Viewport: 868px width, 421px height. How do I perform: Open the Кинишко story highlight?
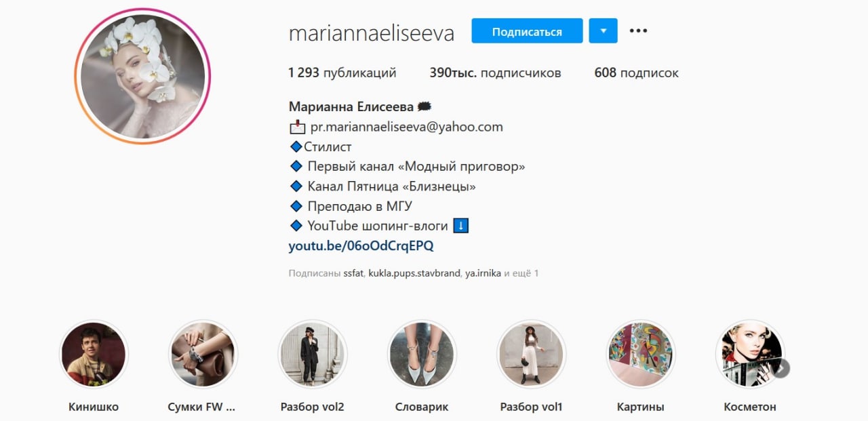tap(94, 354)
